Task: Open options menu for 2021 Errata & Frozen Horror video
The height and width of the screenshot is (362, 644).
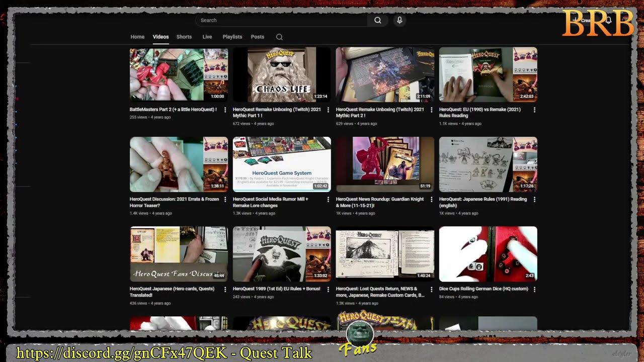Action: 225,200
